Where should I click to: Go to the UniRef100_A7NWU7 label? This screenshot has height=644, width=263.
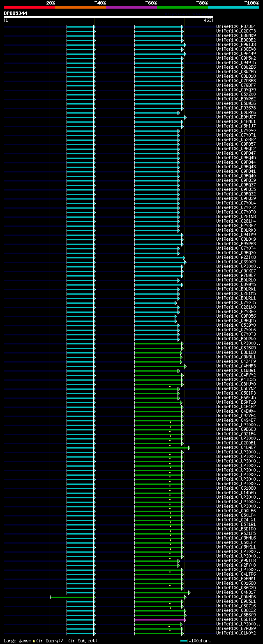click(236, 276)
